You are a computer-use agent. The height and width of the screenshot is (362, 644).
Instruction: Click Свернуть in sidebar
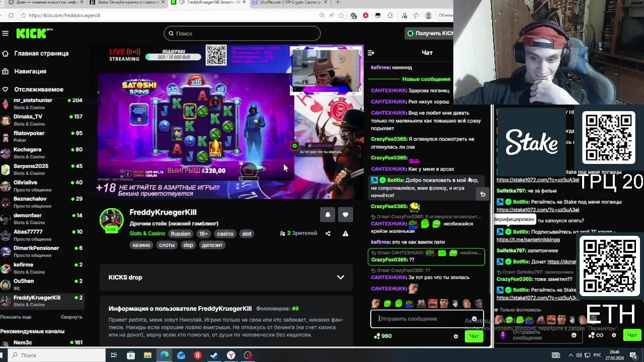71,317
